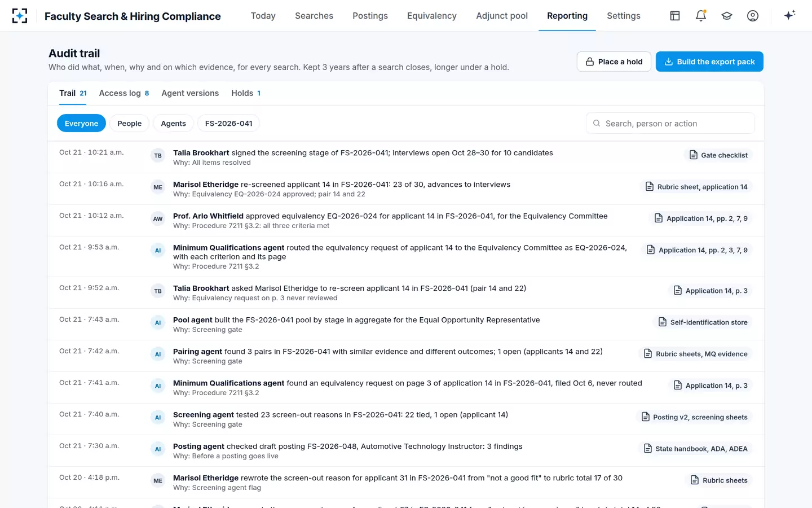The width and height of the screenshot is (812, 508).
Task: Open the AI sparkle assistant icon
Action: click(789, 15)
